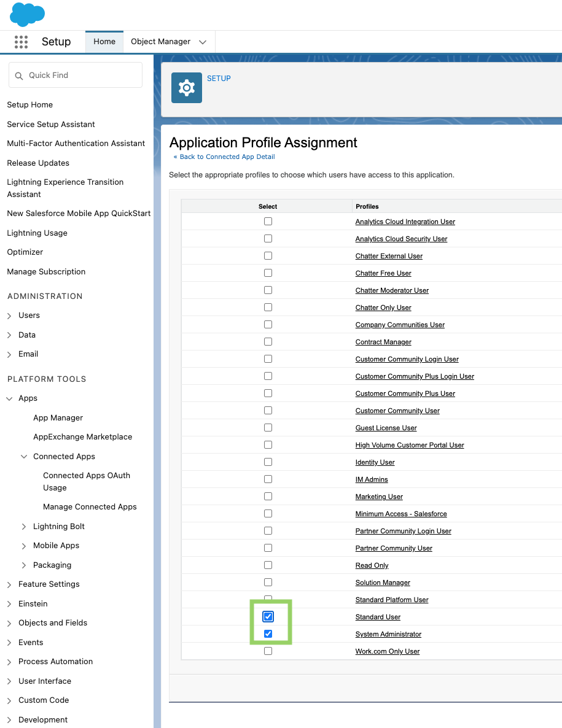Open AppExchange Marketplace
562x728 pixels.
pyautogui.click(x=83, y=437)
